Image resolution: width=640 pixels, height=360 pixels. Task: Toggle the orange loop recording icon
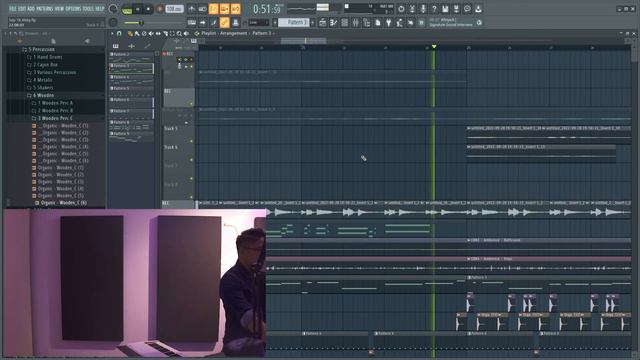236,9
